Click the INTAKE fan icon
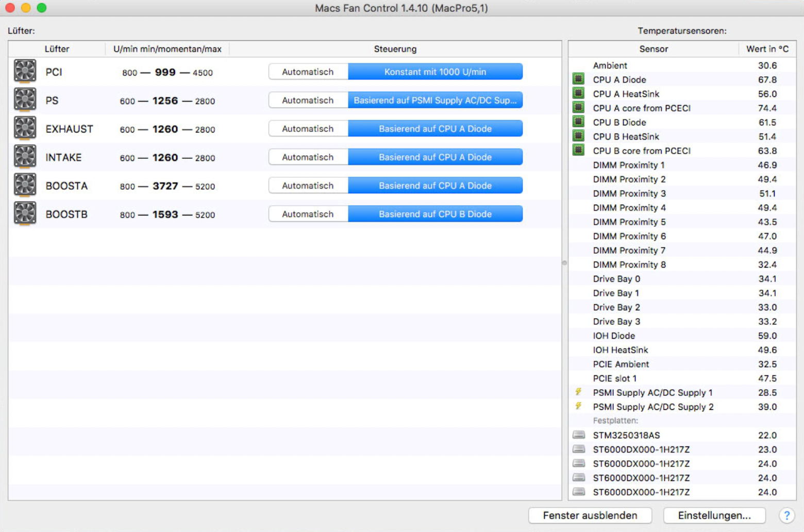 (25, 156)
